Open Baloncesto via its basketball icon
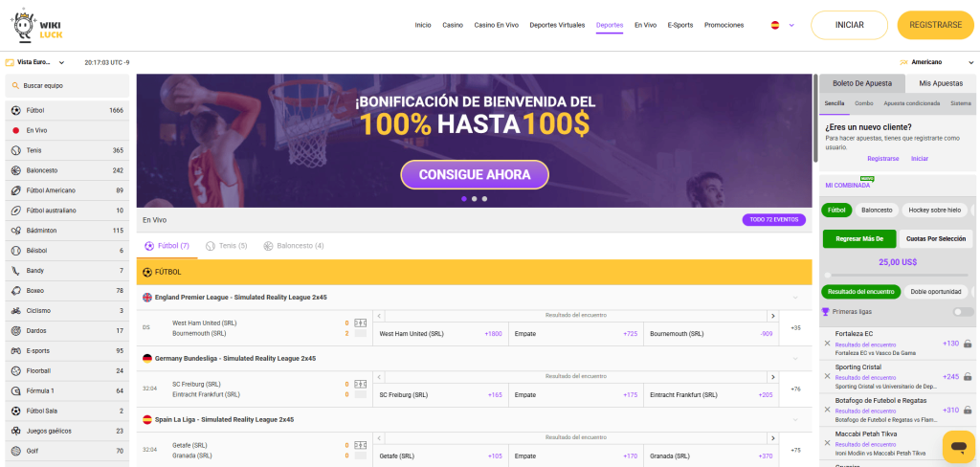Screen dimensions: 980x467 [15, 170]
